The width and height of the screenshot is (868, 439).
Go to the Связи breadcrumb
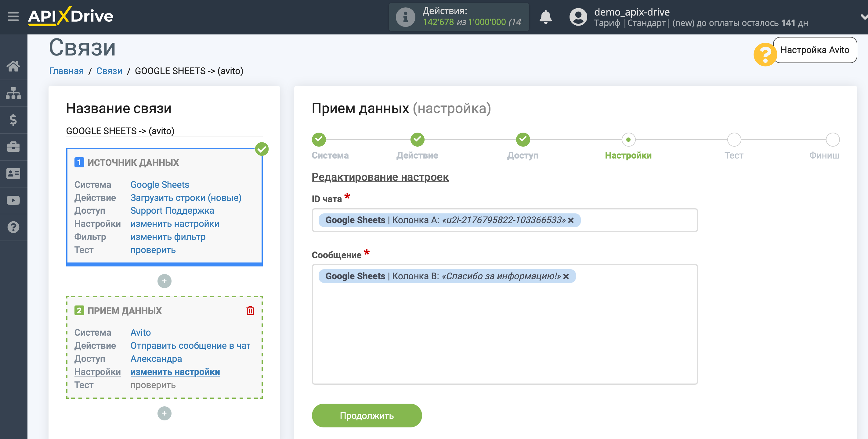pyautogui.click(x=109, y=71)
